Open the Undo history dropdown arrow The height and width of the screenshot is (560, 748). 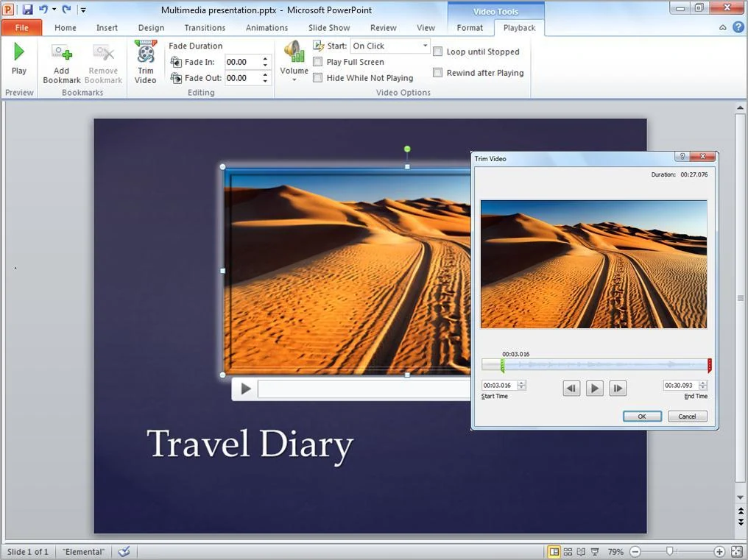click(54, 9)
